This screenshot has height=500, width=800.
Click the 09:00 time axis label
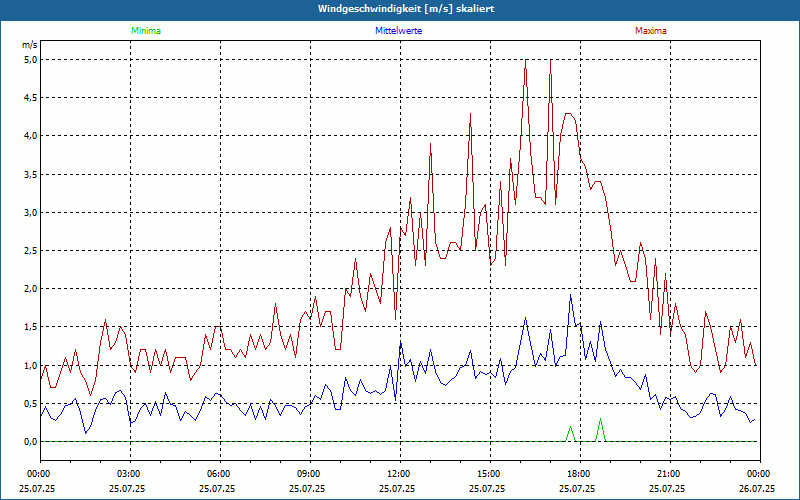310,474
